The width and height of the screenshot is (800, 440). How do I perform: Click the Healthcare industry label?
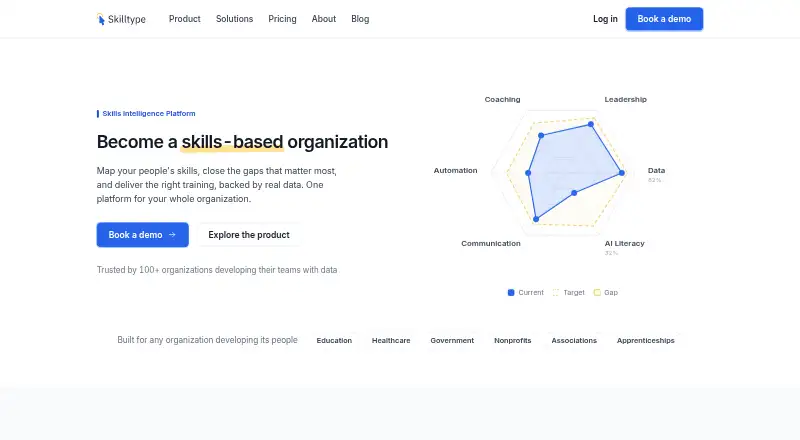(391, 340)
